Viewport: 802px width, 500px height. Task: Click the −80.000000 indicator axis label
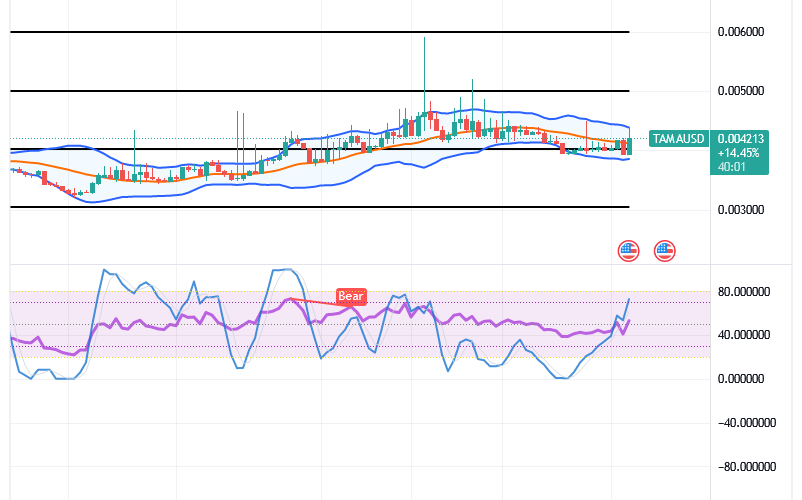747,467
